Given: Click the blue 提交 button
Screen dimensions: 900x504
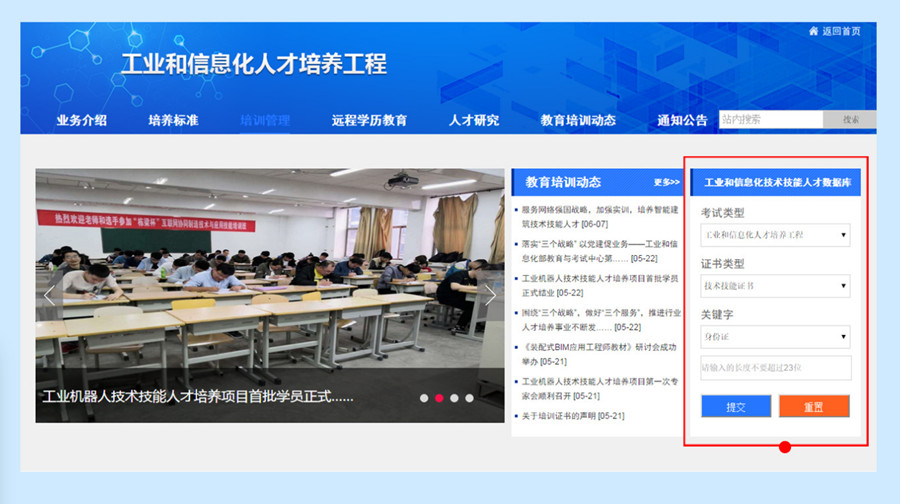Looking at the screenshot, I should 736,406.
